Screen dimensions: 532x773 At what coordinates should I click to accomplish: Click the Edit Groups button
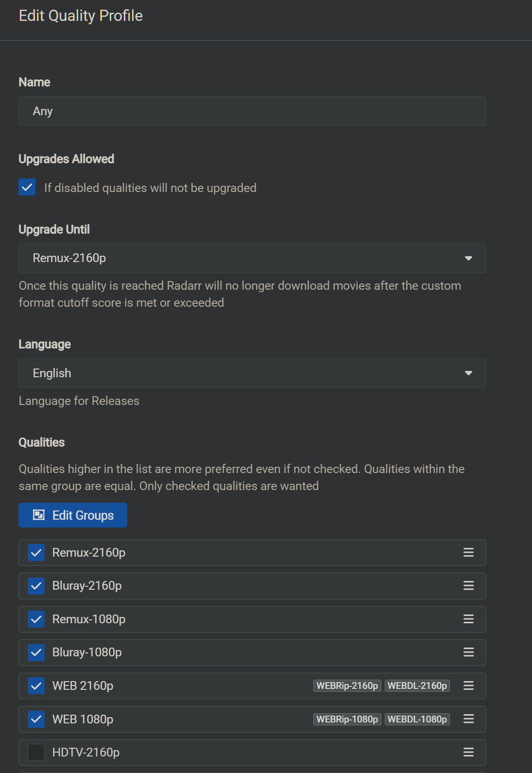click(x=73, y=515)
